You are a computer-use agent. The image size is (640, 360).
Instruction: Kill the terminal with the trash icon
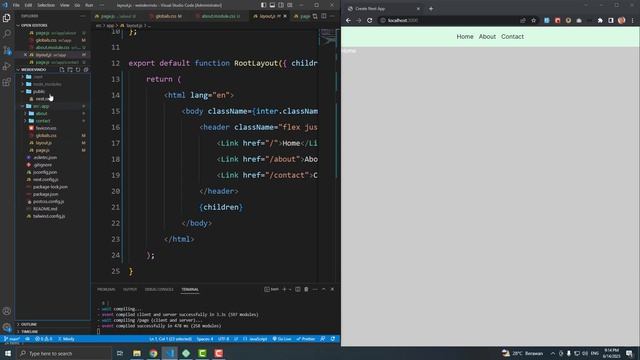[x=306, y=289]
